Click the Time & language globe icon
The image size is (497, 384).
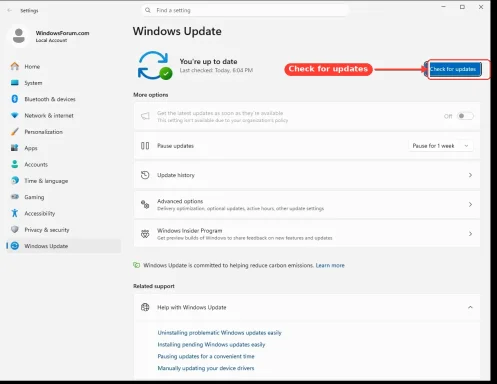(15, 181)
